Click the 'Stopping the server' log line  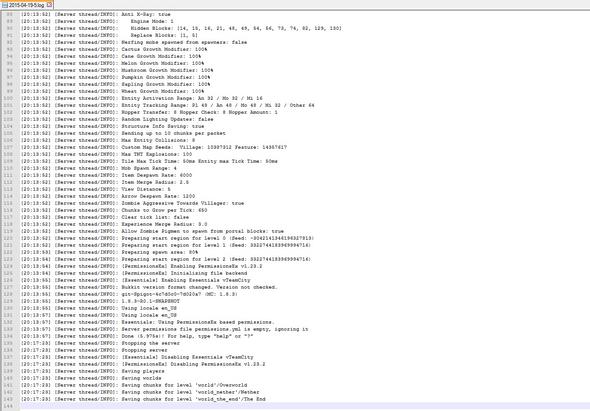click(x=100, y=343)
